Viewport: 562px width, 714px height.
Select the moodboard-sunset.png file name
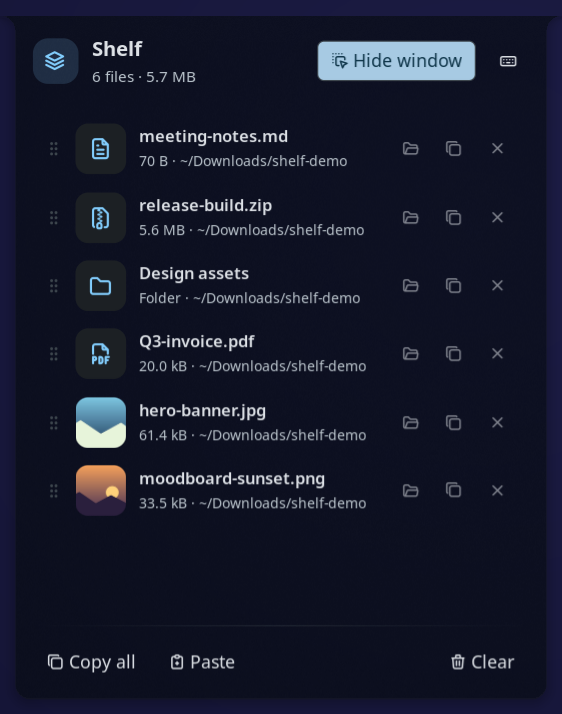(x=232, y=479)
